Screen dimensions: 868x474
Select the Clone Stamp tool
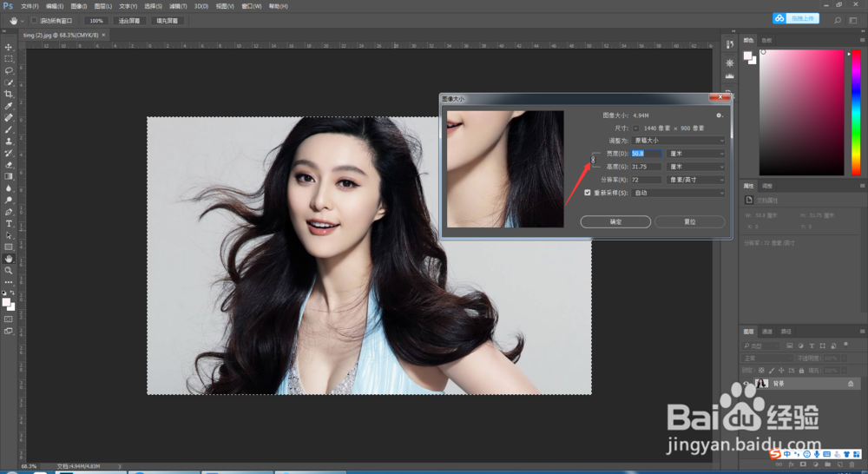(x=9, y=142)
